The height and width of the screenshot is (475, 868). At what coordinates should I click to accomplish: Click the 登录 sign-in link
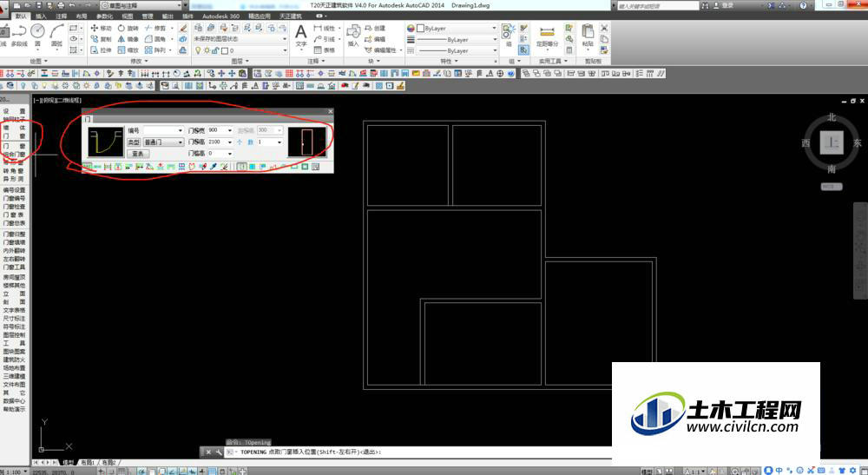tap(727, 5)
